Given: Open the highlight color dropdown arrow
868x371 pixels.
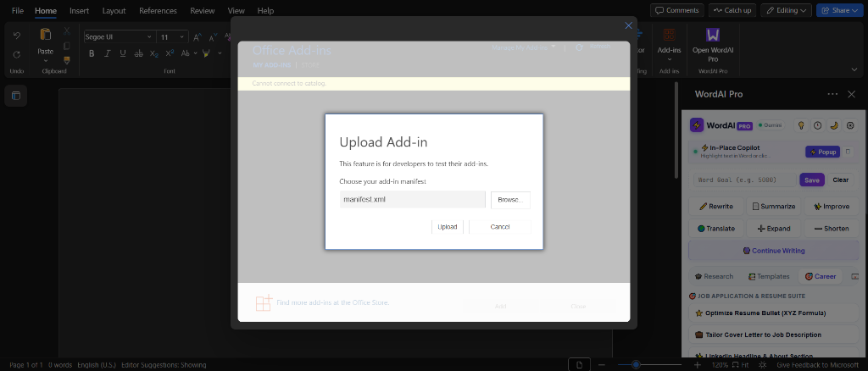Looking at the screenshot, I should pos(220,53).
